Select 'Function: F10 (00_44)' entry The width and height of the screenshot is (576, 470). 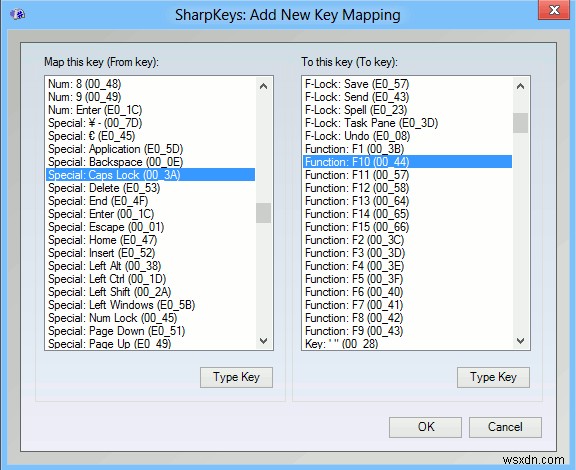coord(407,162)
